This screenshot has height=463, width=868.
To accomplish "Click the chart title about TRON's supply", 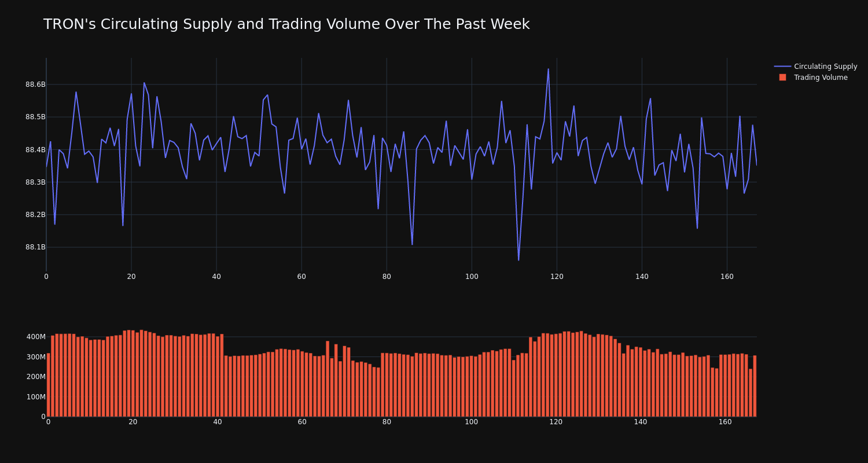I will (x=286, y=24).
